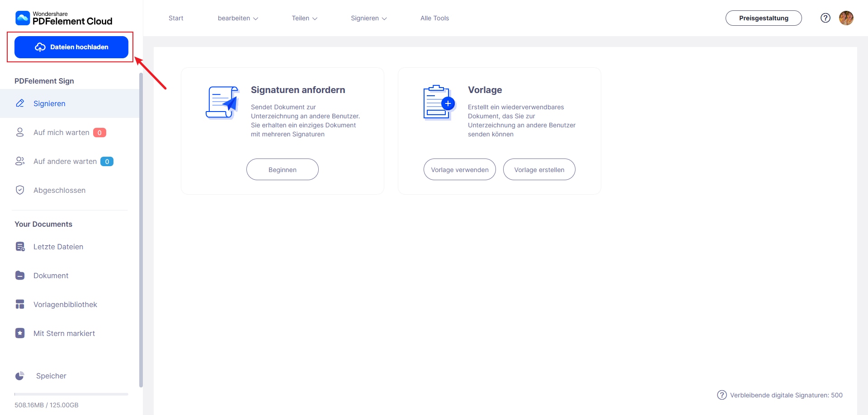The height and width of the screenshot is (415, 868).
Task: Expand the Signieren dropdown in top navigation
Action: [369, 18]
